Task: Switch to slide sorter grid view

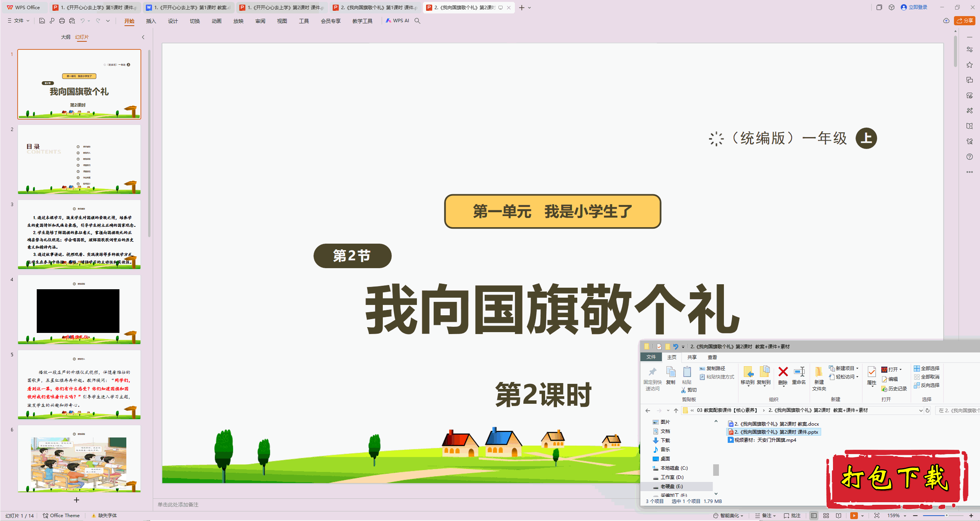Action: click(826, 516)
